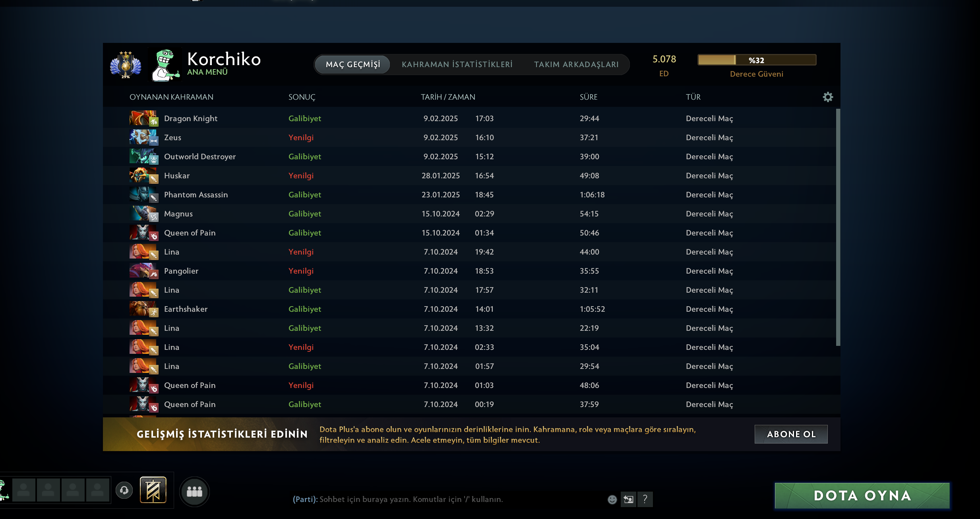
Task: Click the match list scrollbar
Action: tap(838, 226)
